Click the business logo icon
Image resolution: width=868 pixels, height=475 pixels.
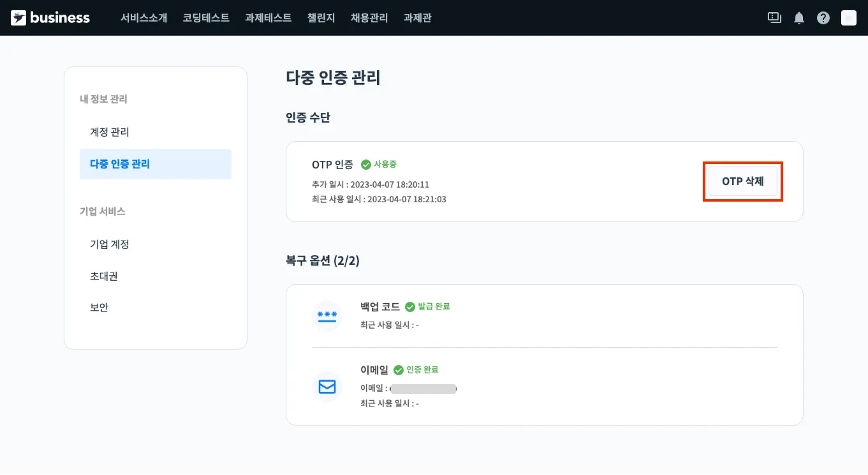tap(18, 18)
